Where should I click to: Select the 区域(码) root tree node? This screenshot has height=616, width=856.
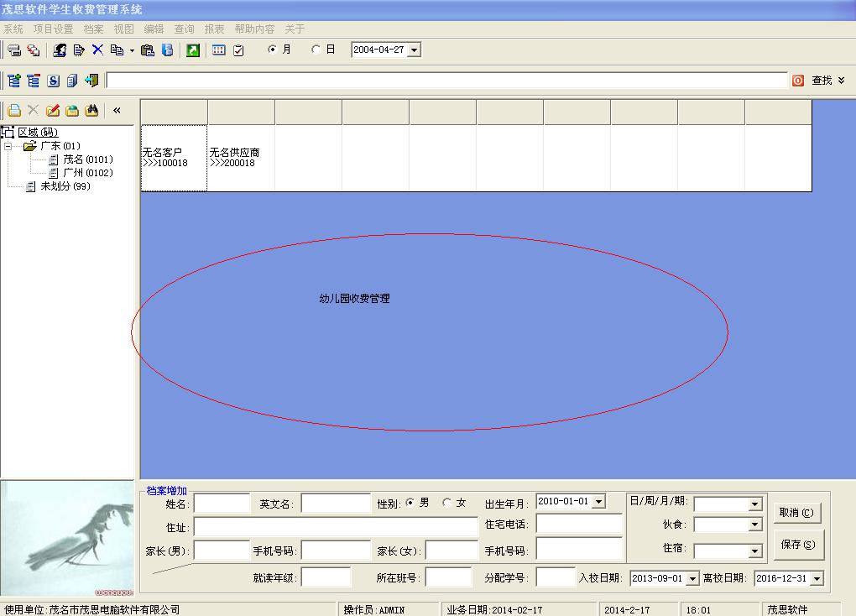click(38, 132)
